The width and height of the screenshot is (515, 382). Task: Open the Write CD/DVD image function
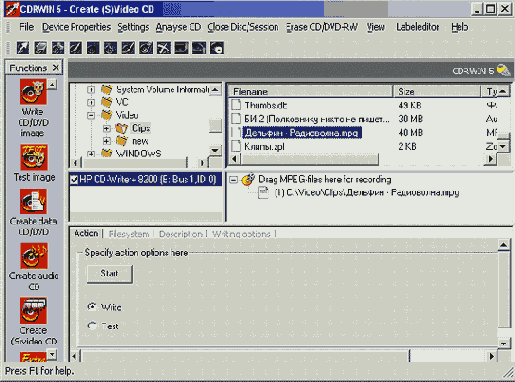[x=33, y=92]
